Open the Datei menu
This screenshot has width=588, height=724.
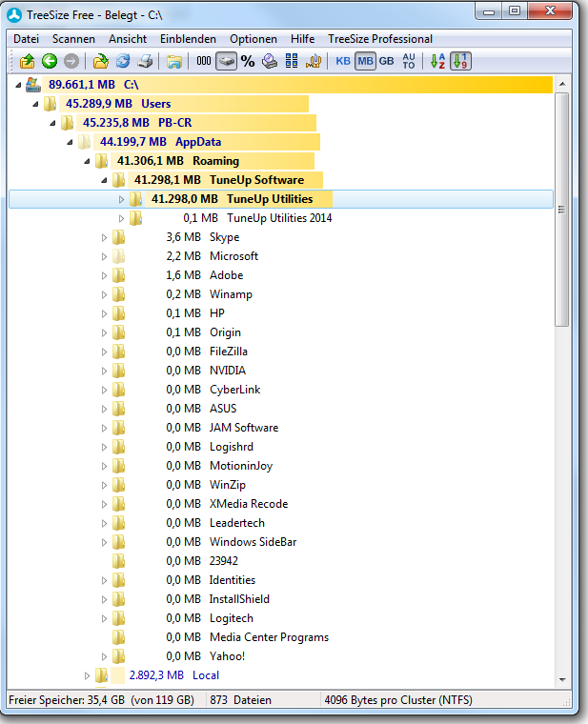click(27, 39)
